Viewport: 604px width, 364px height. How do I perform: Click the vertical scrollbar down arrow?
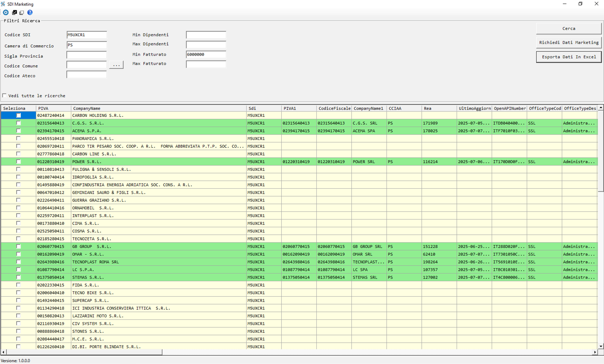coord(601,346)
